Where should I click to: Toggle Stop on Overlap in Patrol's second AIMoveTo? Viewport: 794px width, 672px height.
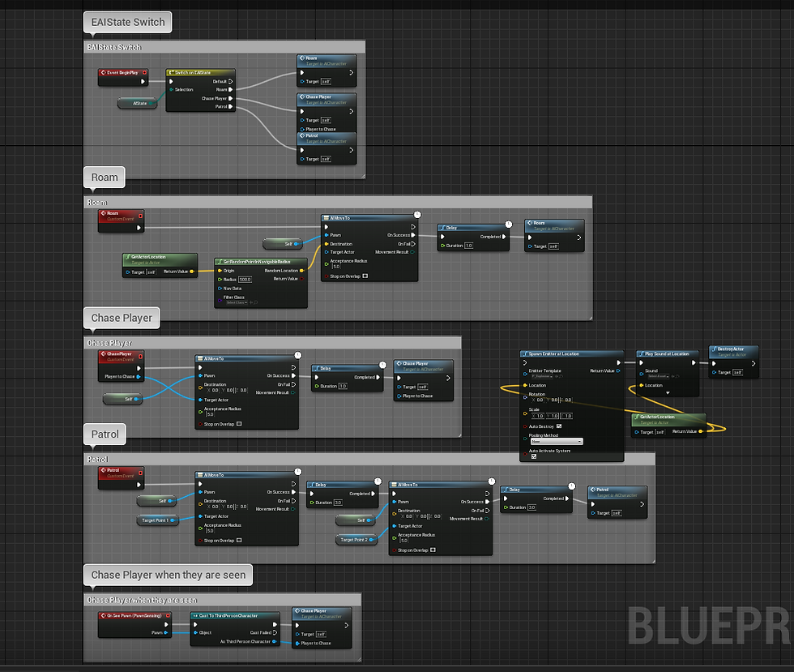433,550
